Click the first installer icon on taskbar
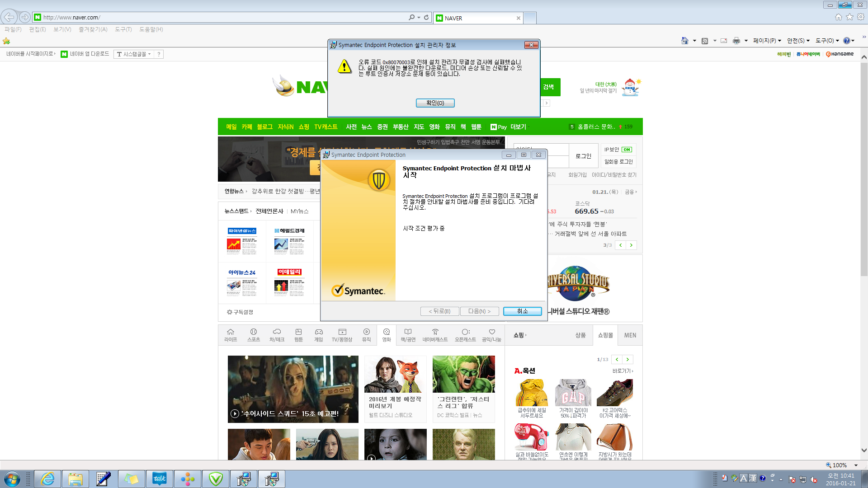Screen dimensions: 868x488 pyautogui.click(x=244, y=479)
